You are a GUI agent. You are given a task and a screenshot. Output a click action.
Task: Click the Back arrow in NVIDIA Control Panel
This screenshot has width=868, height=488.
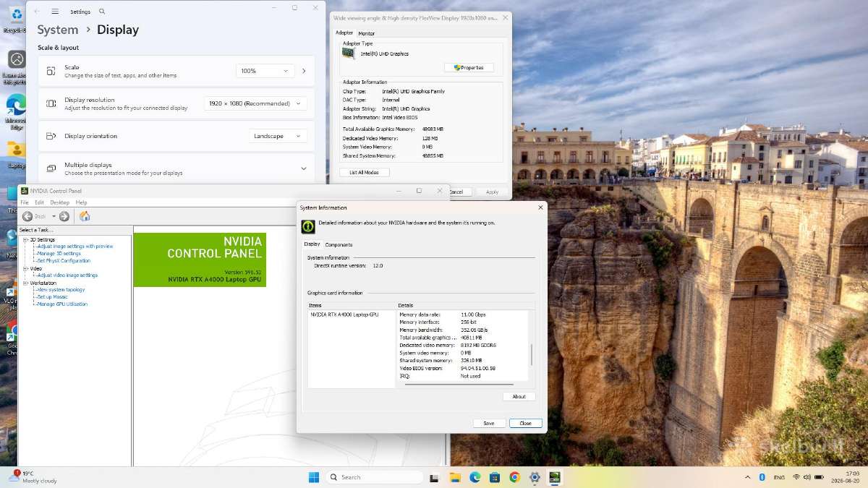[x=27, y=216]
